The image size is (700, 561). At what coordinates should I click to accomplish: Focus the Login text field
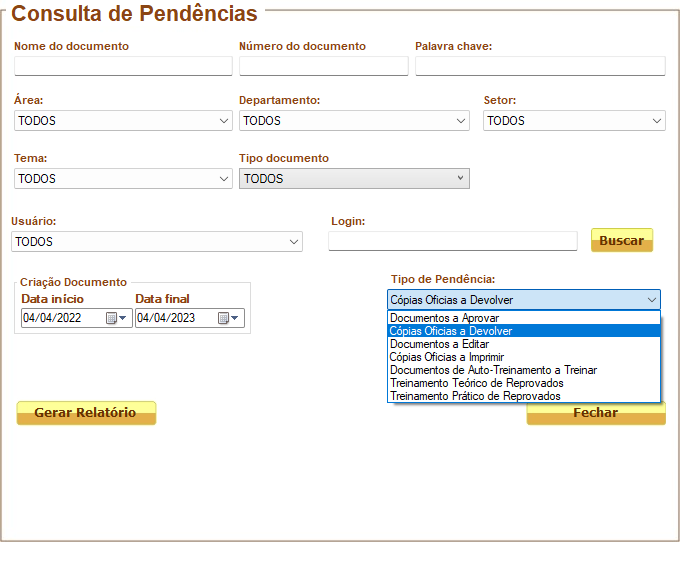coord(453,241)
